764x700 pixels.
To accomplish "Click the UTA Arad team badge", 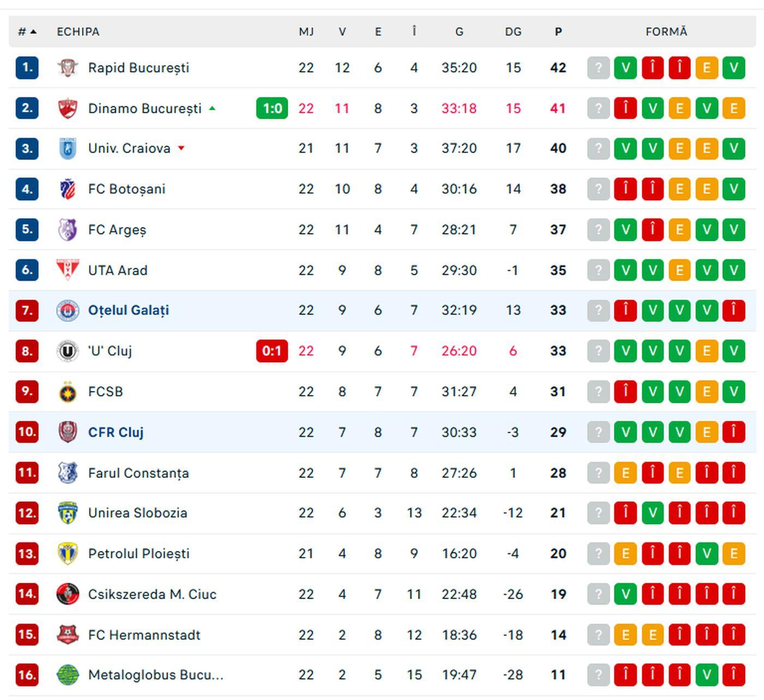I will tap(68, 270).
